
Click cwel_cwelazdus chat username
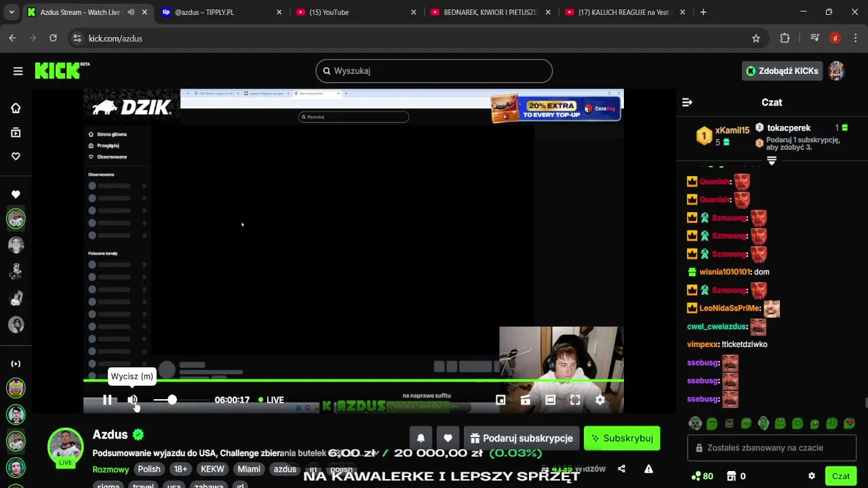717,326
